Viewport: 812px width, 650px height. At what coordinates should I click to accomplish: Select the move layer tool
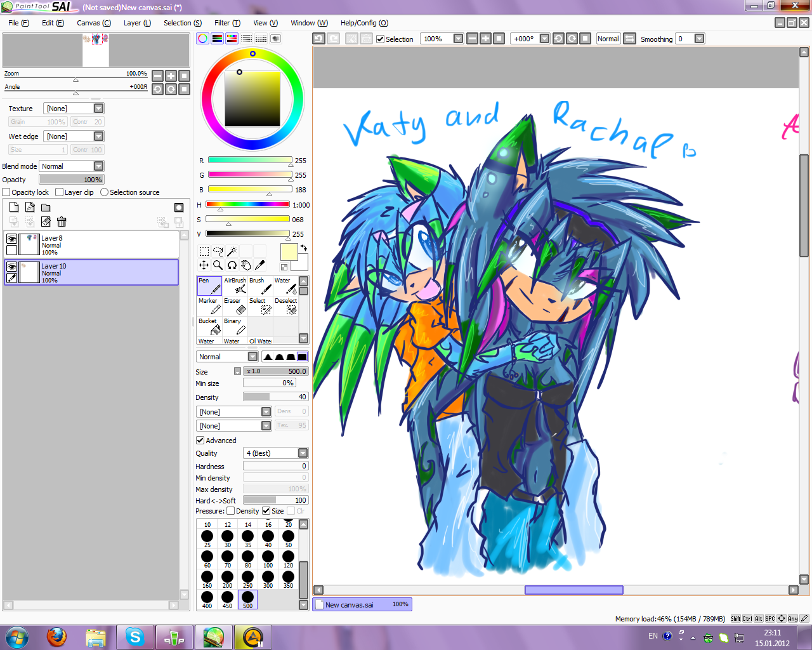[x=204, y=265]
